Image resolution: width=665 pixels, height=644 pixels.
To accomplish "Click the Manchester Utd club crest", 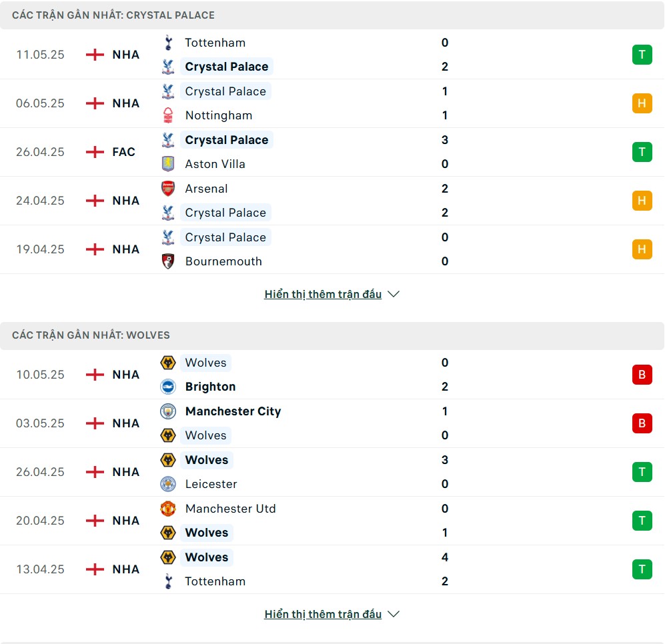I will [168, 508].
